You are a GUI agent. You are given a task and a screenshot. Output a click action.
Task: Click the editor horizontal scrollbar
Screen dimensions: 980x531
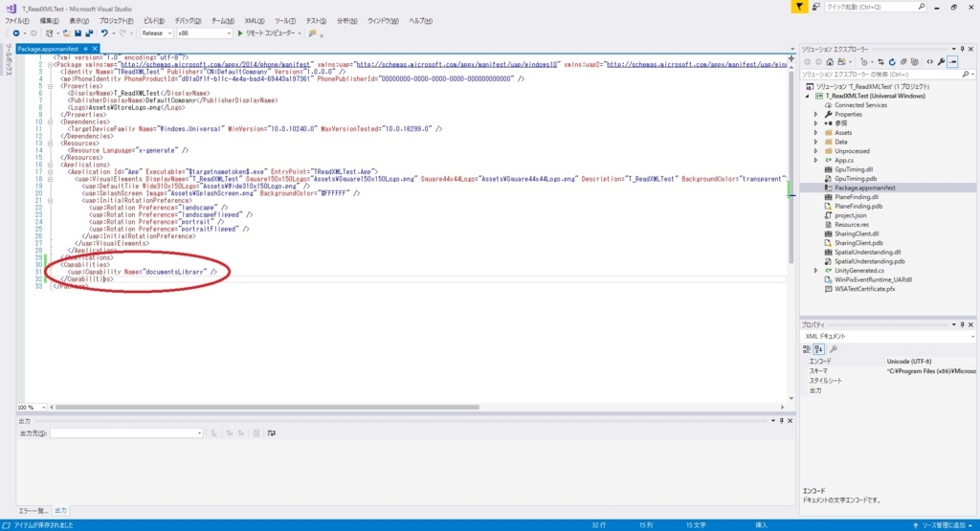pos(267,408)
